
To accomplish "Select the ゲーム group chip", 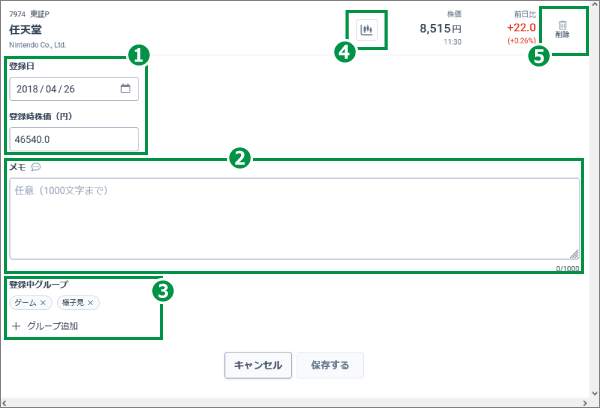I will tap(31, 303).
